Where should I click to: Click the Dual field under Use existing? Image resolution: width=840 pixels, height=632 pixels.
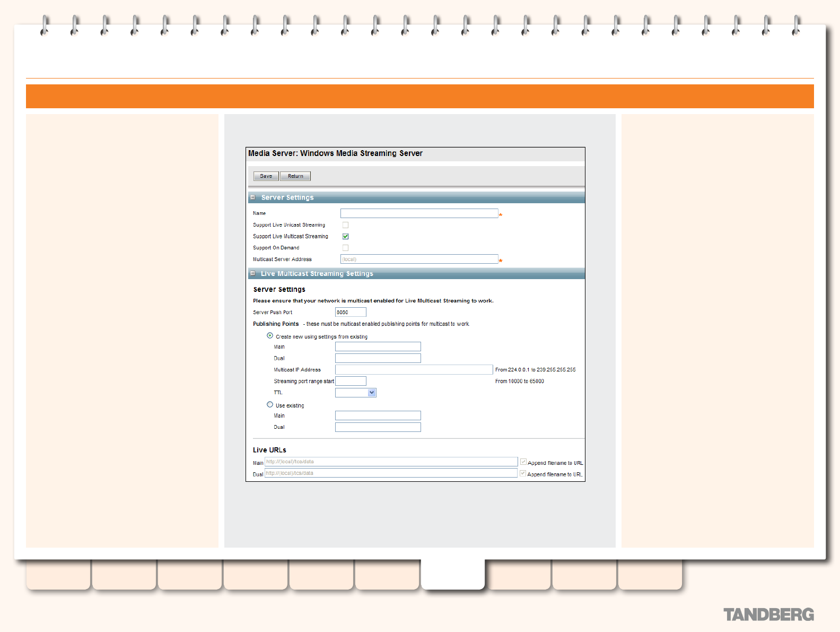(x=378, y=427)
